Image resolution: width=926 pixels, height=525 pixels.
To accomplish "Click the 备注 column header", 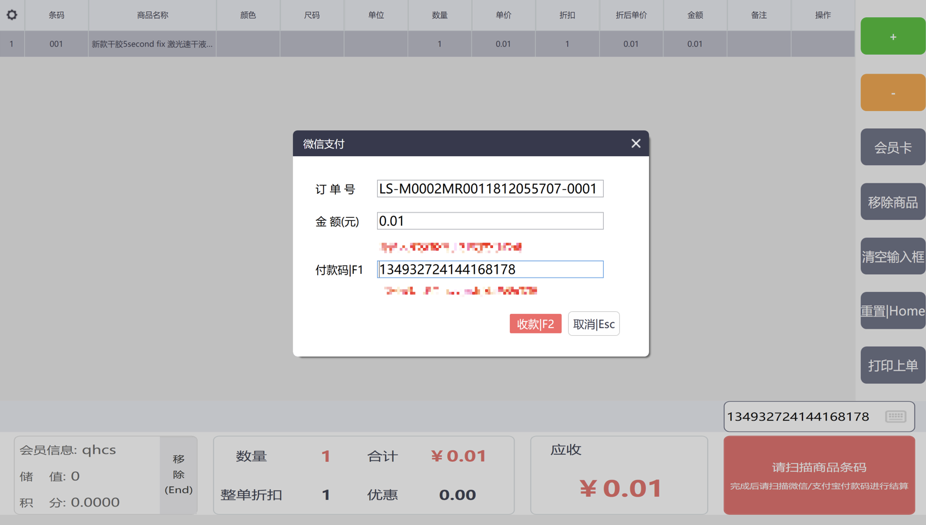I will [759, 15].
